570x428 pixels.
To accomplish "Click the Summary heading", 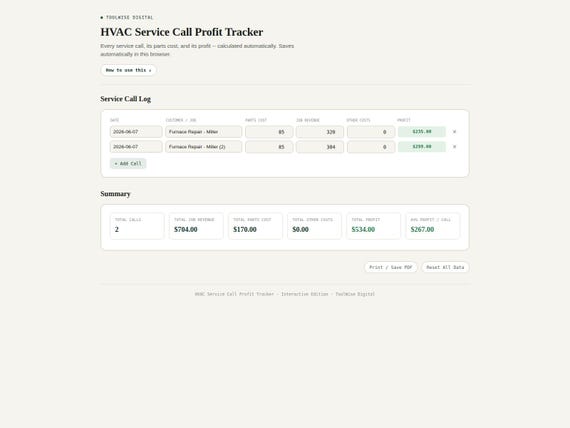I will 115,194.
